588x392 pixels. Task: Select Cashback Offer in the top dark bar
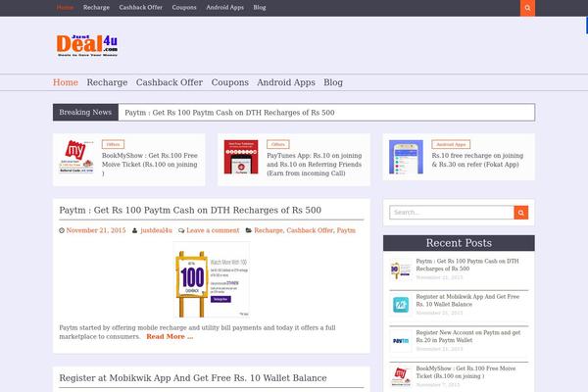[140, 7]
